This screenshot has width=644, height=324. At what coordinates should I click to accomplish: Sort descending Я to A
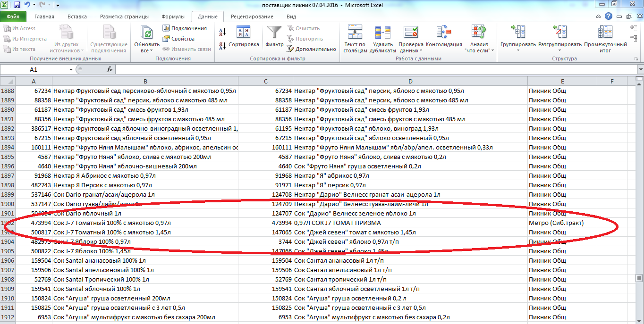223,45
